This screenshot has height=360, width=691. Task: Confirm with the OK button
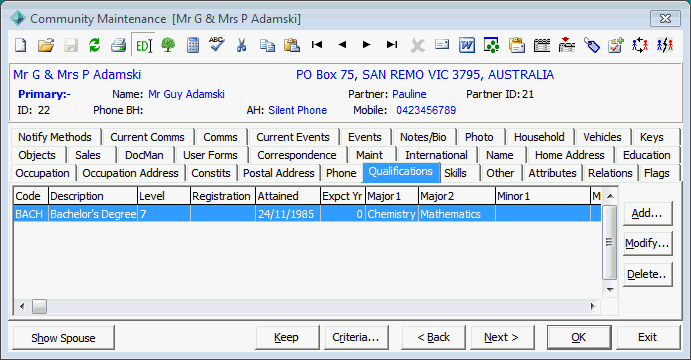[579, 338]
